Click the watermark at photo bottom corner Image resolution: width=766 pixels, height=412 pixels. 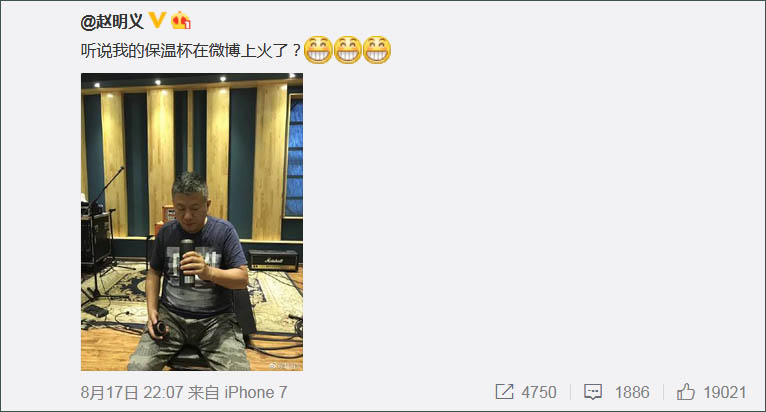(283, 365)
